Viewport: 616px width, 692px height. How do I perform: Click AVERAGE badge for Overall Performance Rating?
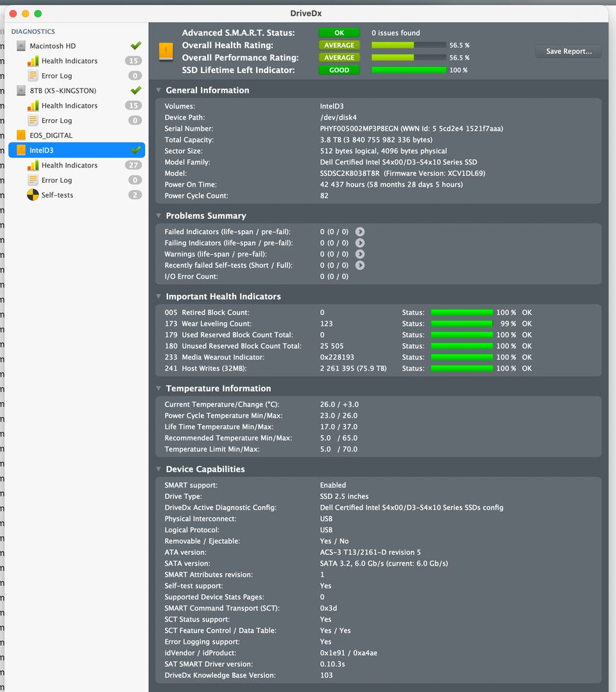pos(339,57)
